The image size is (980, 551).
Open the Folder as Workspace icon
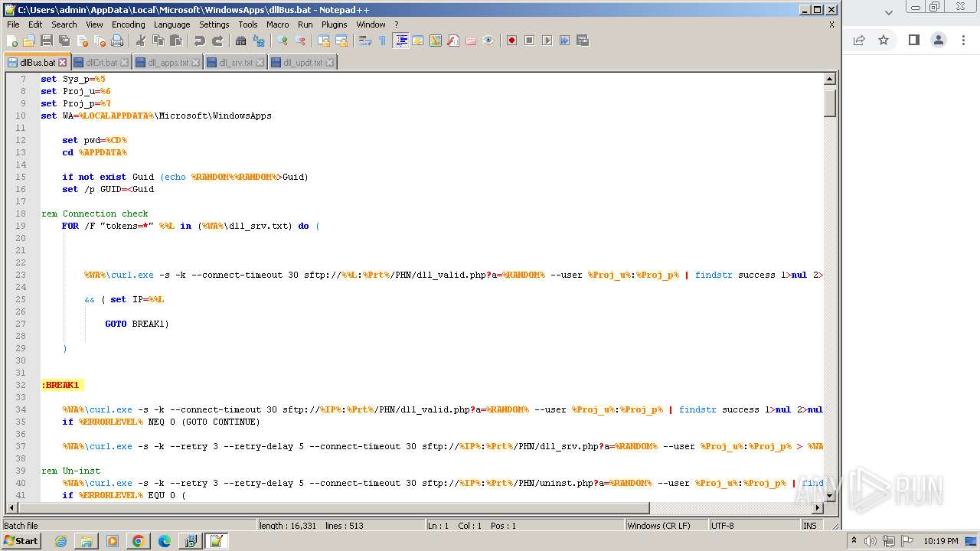tap(471, 41)
